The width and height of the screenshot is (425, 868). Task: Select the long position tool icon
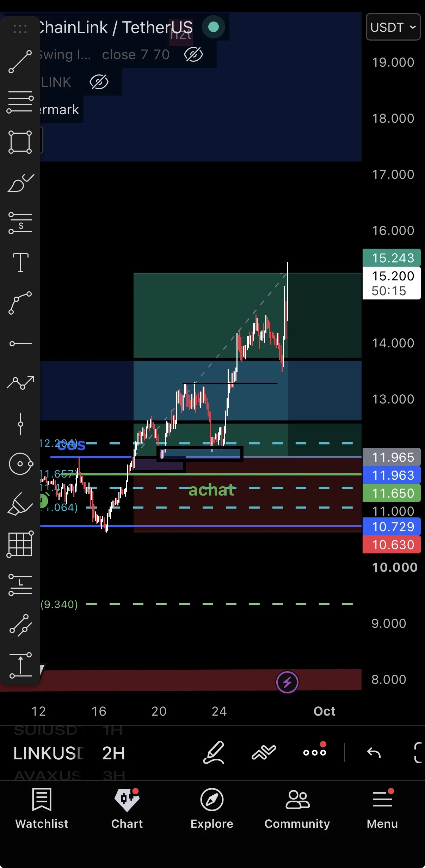pyautogui.click(x=20, y=584)
